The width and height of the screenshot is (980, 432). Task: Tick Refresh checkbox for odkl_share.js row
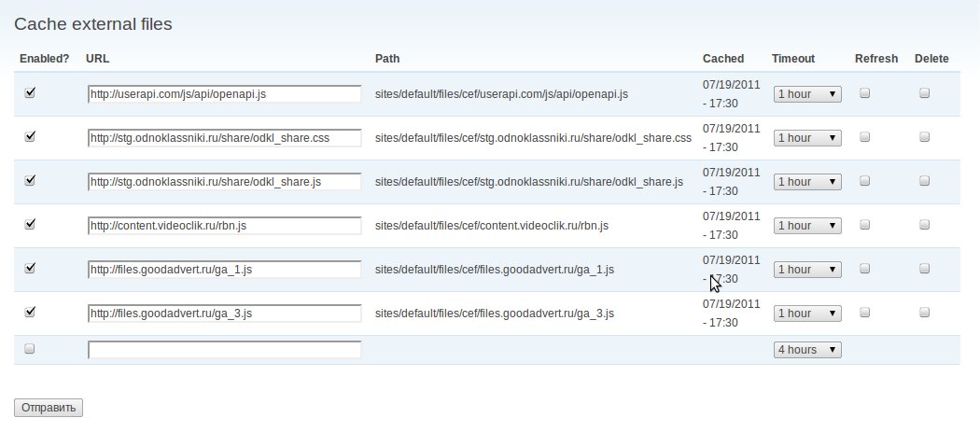tap(864, 181)
